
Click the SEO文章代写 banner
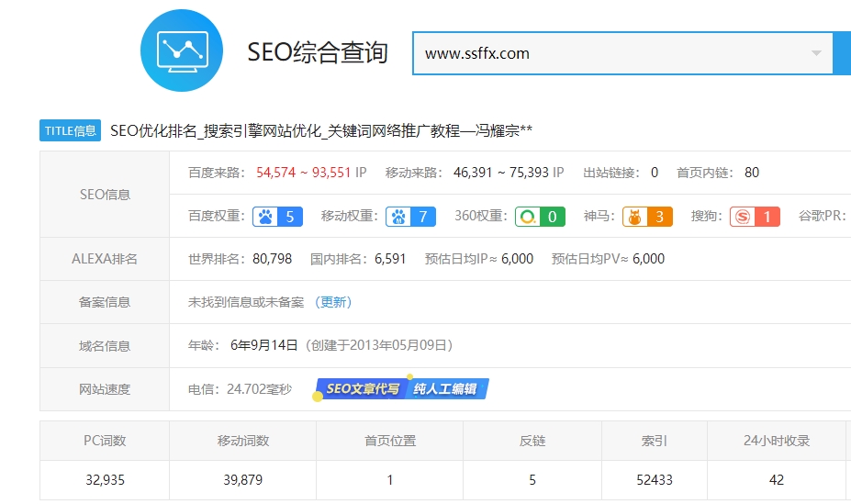tap(362, 389)
